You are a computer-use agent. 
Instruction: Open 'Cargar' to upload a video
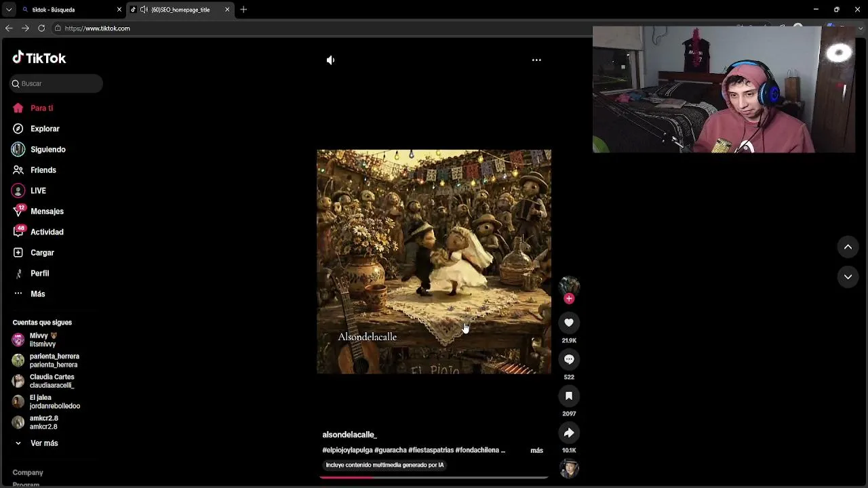point(42,253)
